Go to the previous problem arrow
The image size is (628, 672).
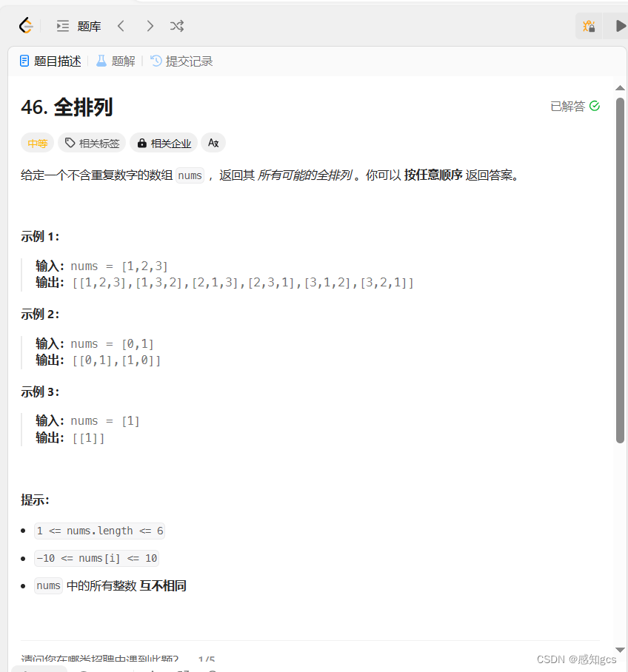[x=121, y=26]
